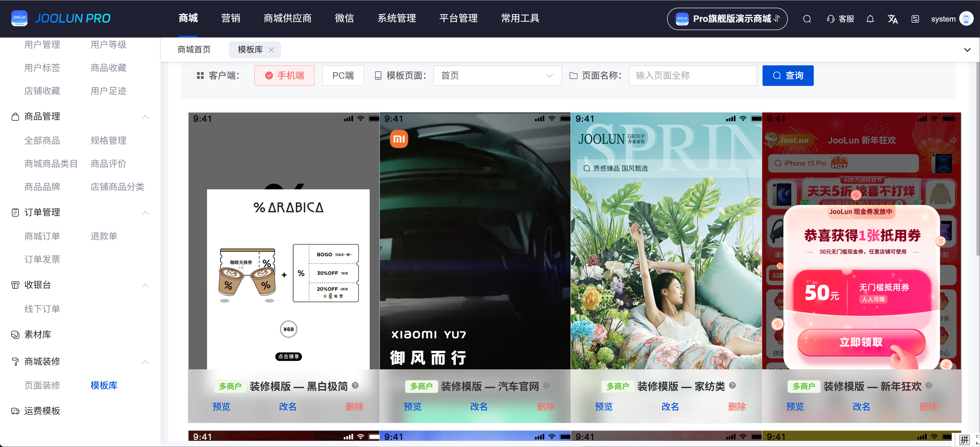
Task: Open the 平台管理 top menu
Action: [458, 18]
